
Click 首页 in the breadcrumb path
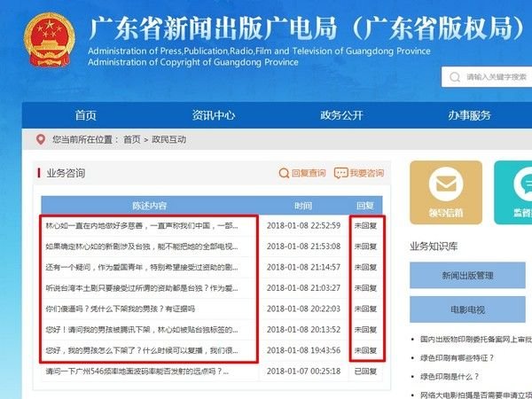pos(132,140)
